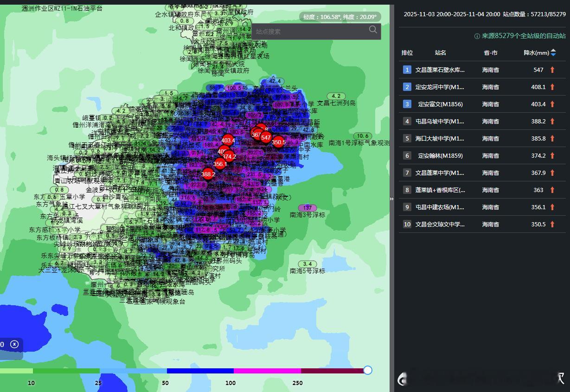Screen dimensions: 570x392
Task: Click the 137 label at 南海3号浮标
Action: coord(307,208)
